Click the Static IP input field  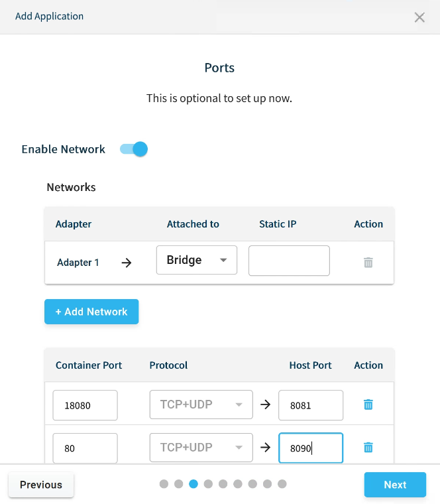(289, 261)
